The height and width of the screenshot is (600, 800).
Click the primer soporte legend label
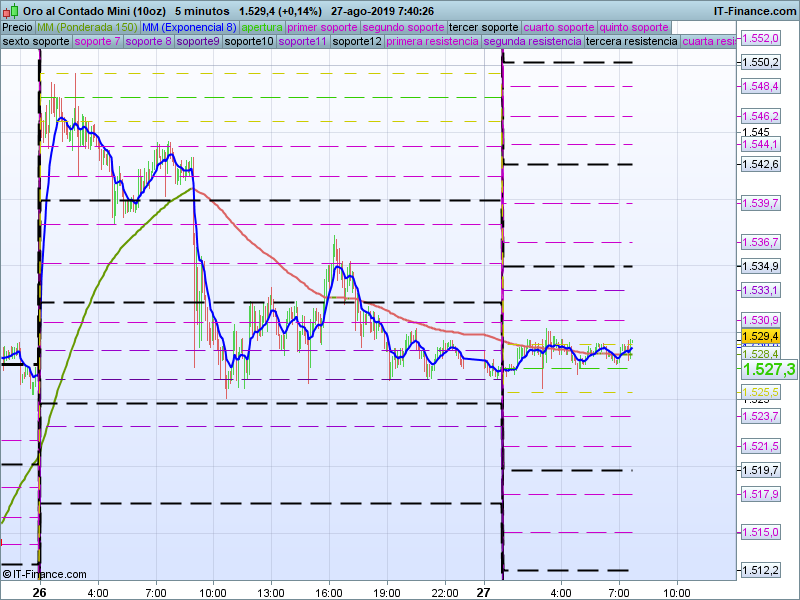[x=322, y=27]
